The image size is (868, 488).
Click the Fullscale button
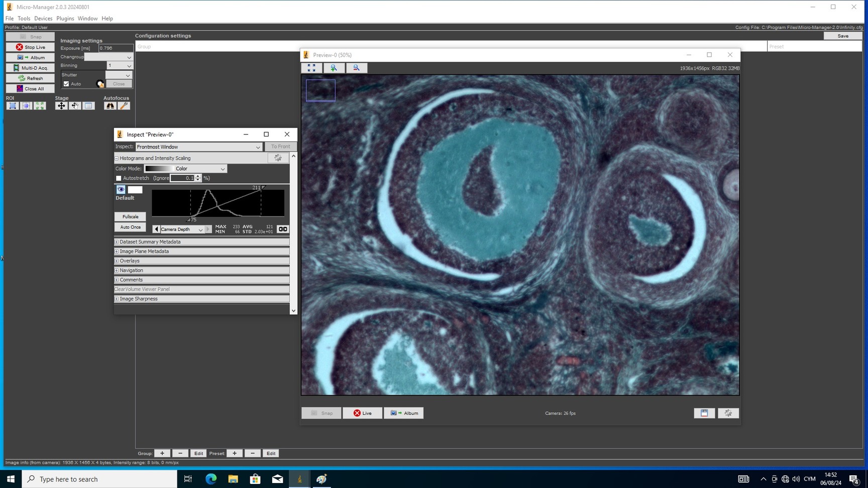(x=130, y=217)
